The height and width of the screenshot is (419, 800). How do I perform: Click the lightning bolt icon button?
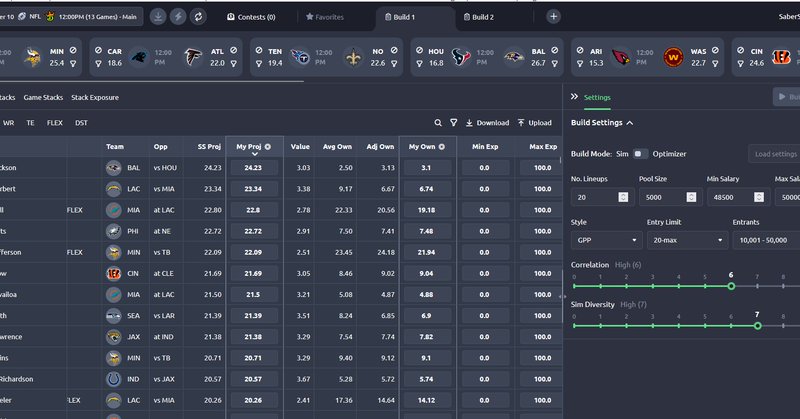pos(178,17)
